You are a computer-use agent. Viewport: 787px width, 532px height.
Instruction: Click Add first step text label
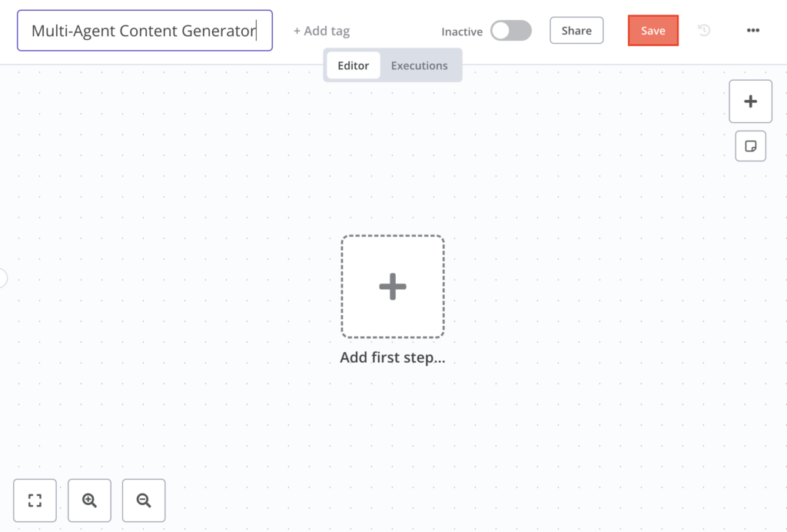393,357
